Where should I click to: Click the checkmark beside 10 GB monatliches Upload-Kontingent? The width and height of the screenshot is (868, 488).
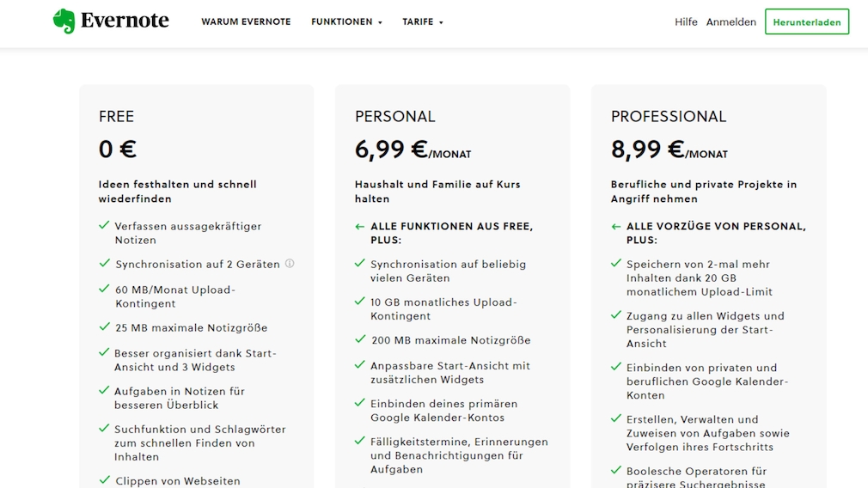click(360, 301)
